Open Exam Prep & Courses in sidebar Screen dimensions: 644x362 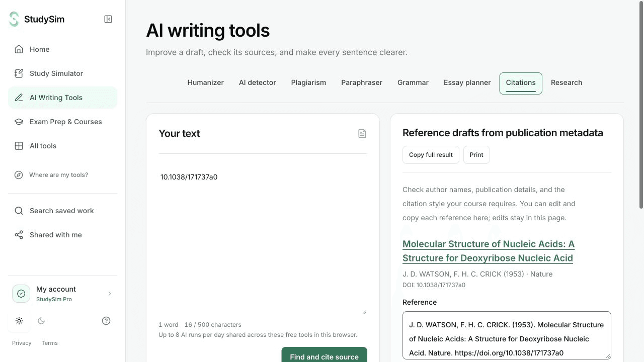pos(62,122)
